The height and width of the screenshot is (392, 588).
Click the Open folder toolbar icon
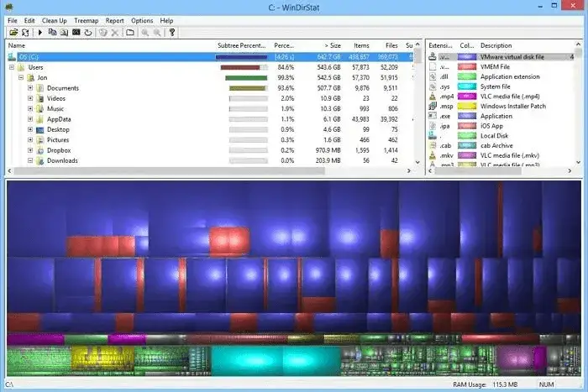13,33
